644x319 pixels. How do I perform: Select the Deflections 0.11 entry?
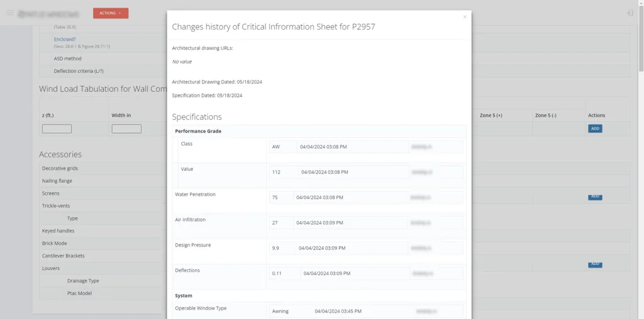pos(366,274)
